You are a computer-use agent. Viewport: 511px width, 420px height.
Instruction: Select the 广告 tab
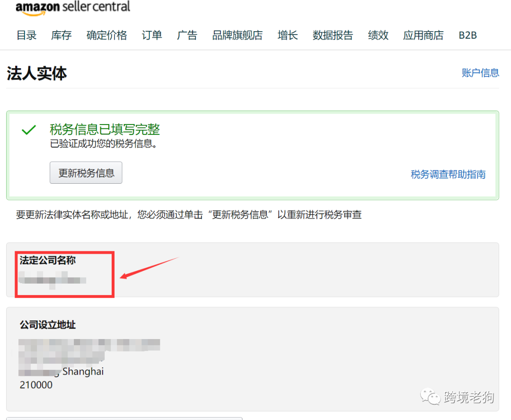pos(187,35)
